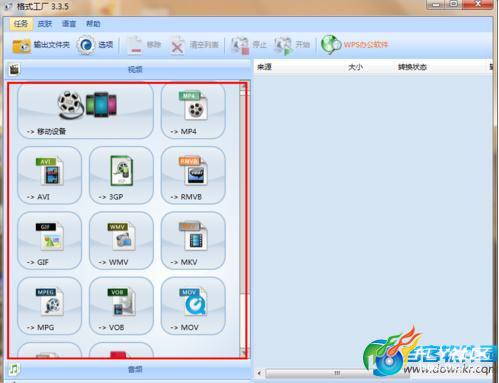This screenshot has height=383, width=499.
Task: Select the -> WMV format icon
Action: click(x=121, y=241)
